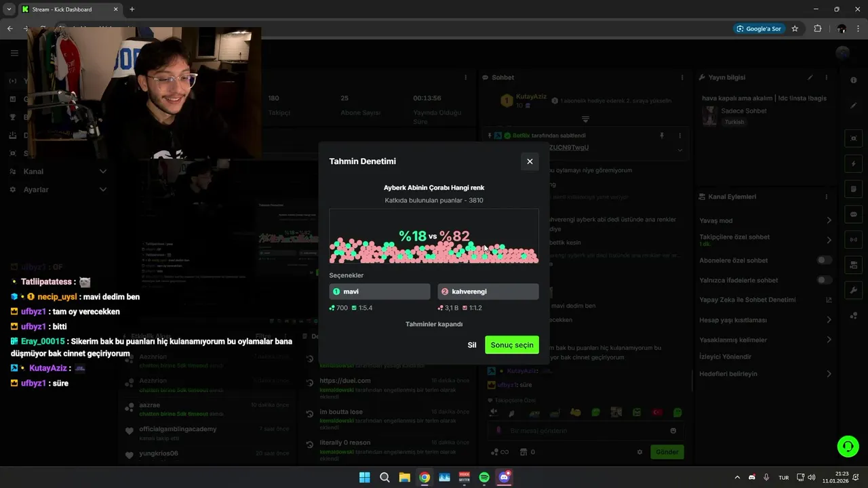Image resolution: width=868 pixels, height=488 pixels.
Task: Bookmark page with star icon
Action: (x=795, y=28)
